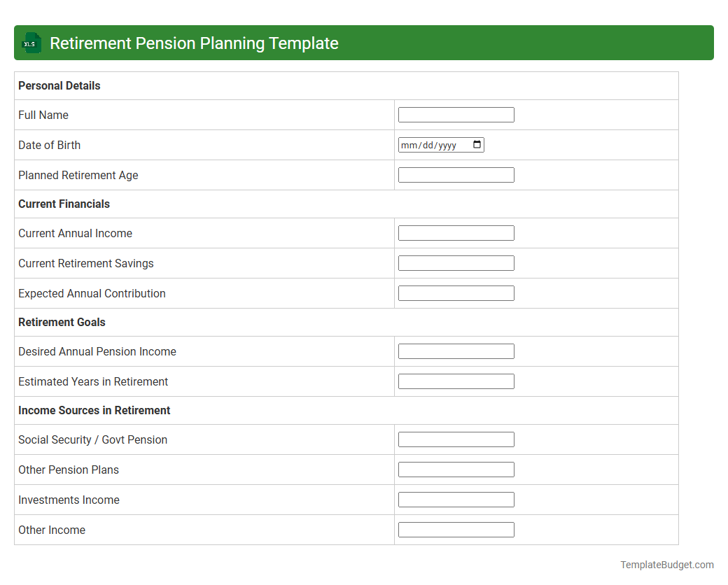The height and width of the screenshot is (585, 728).
Task: Click the Desired Annual Pension Income box
Action: click(456, 351)
